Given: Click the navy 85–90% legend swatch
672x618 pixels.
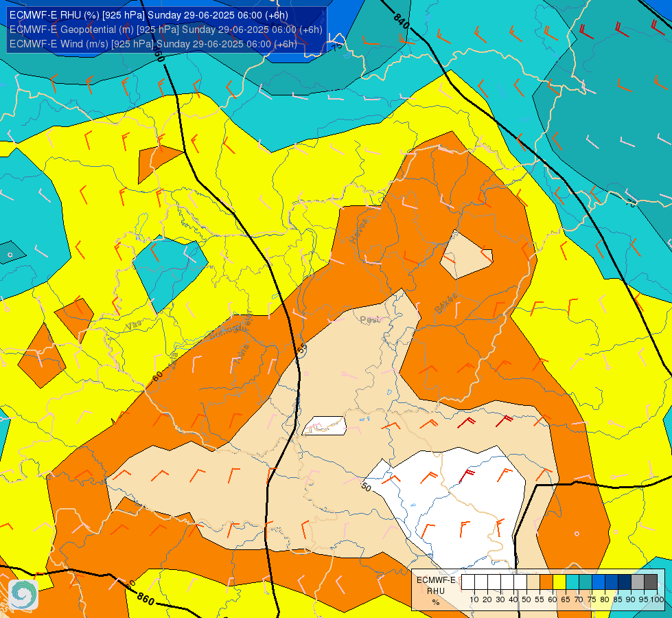Looking at the screenshot, I should point(625,582).
